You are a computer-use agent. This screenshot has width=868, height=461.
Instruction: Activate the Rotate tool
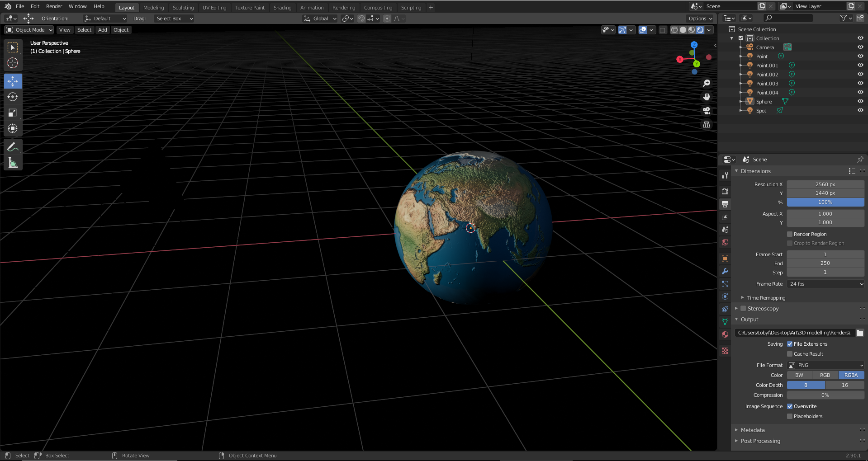click(x=13, y=97)
